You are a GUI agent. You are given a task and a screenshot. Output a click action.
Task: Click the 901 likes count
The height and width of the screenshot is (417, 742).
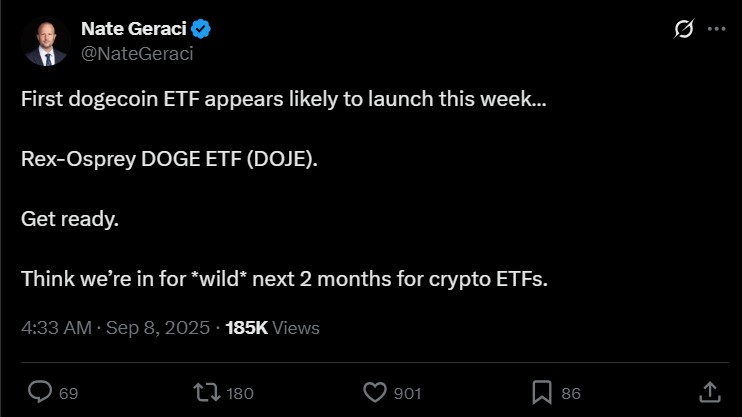coord(407,393)
